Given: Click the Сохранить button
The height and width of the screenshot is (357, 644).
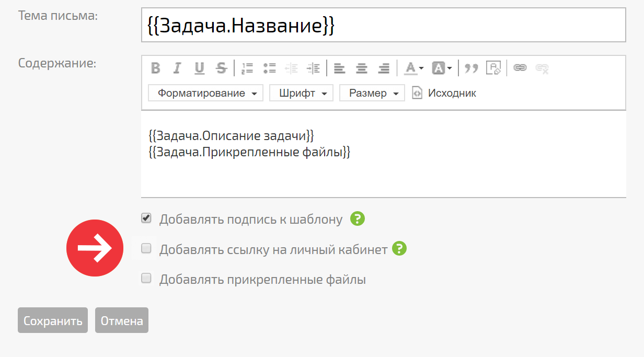Looking at the screenshot, I should point(53,320).
